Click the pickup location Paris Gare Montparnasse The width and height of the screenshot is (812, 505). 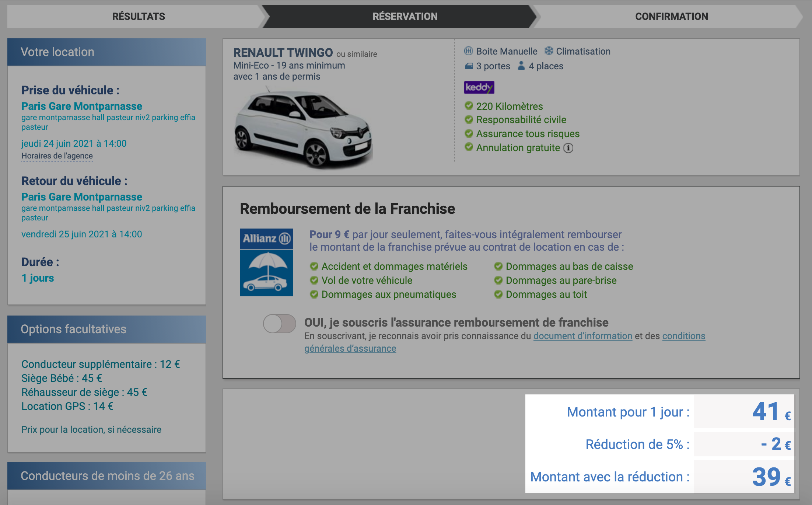click(x=82, y=106)
